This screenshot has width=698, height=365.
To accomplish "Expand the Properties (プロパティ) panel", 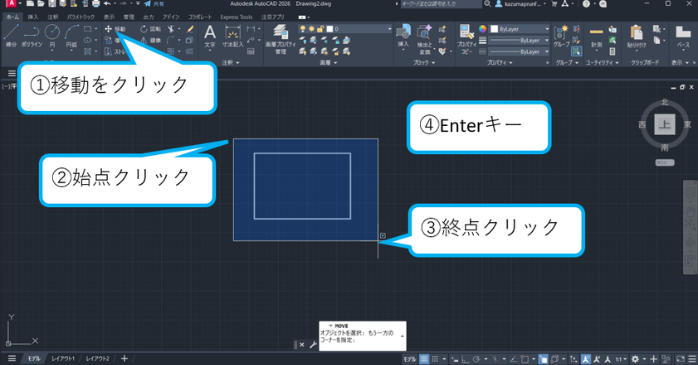I will pos(499,63).
